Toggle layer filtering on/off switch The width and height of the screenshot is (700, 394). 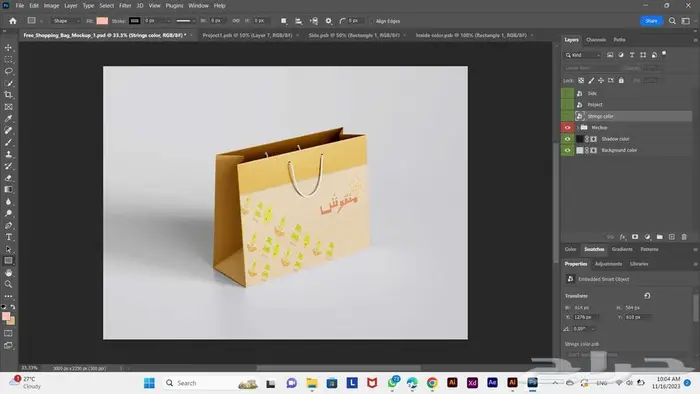point(664,54)
